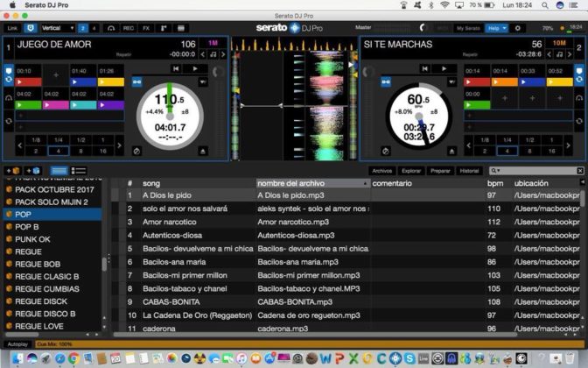The image size is (588, 368).
Task: Play deck 2 track SI TE MARCHAS
Action: point(444,68)
